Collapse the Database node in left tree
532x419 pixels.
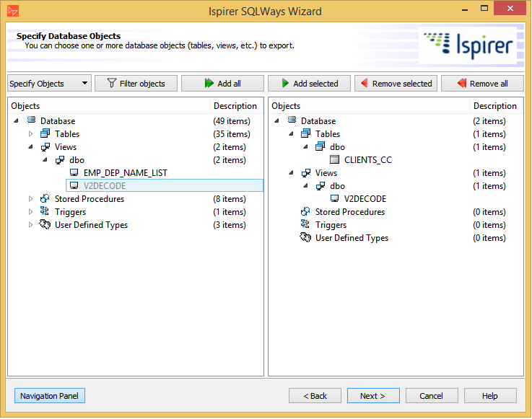click(17, 120)
